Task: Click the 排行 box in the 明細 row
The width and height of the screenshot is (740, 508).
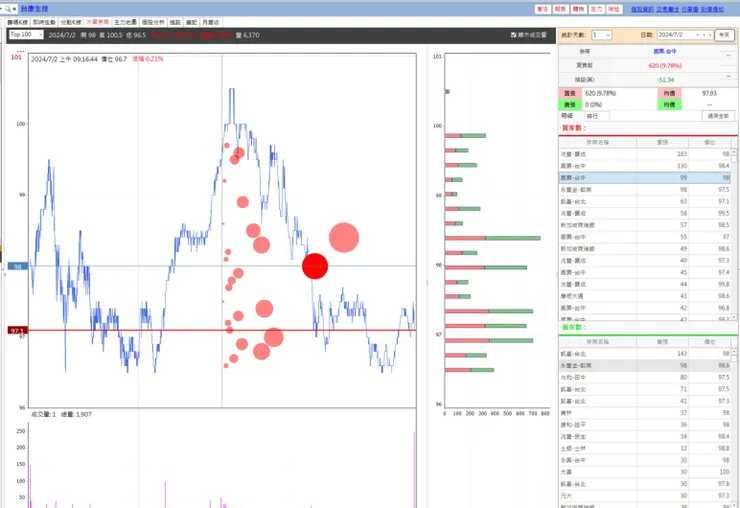Action: 597,116
